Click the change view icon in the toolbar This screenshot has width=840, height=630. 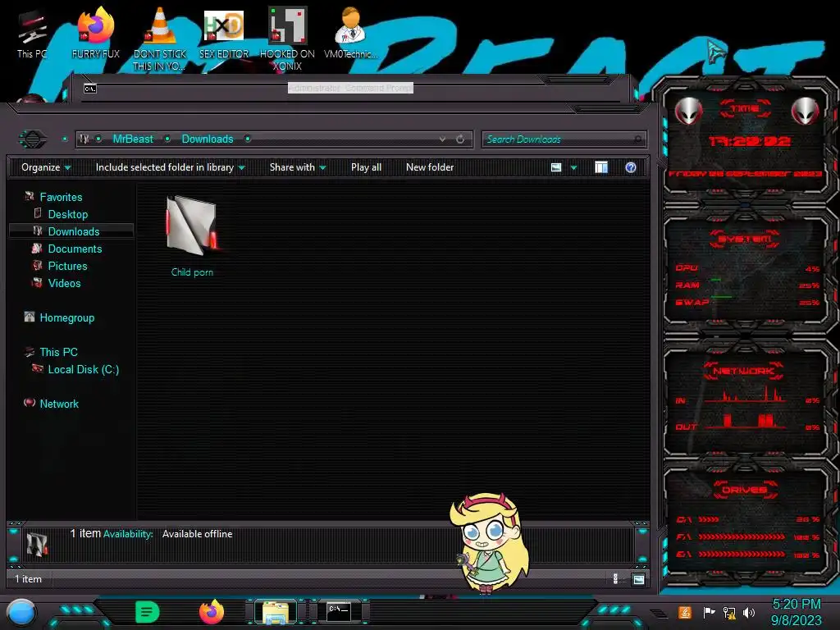click(x=556, y=167)
